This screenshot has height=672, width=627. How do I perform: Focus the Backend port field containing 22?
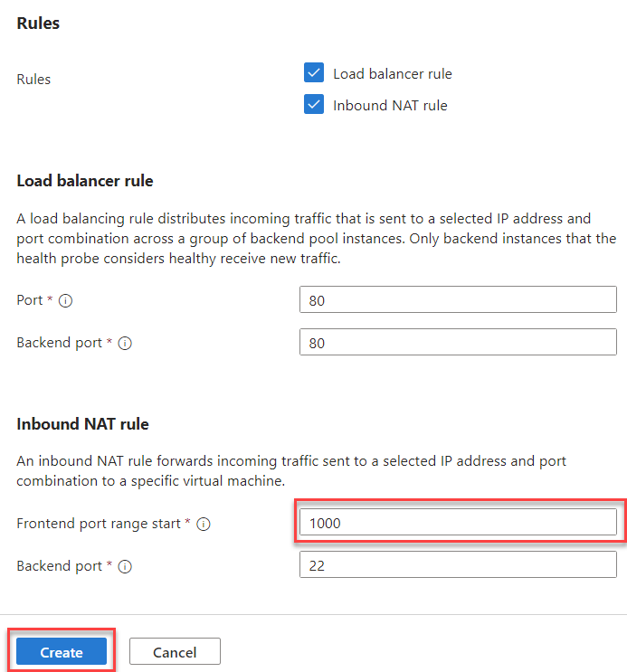pyautogui.click(x=458, y=564)
